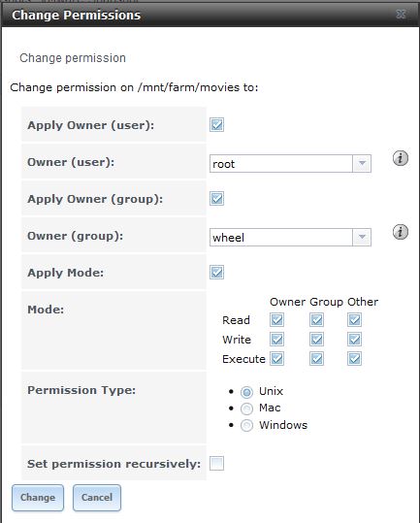
Task: Uncheck Write permission for Other
Action: click(x=354, y=340)
